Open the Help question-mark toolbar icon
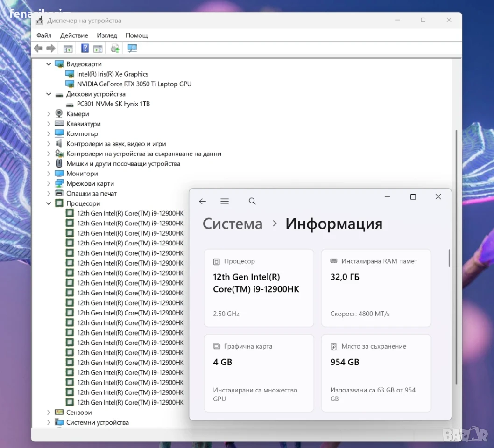The height and width of the screenshot is (448, 494). [85, 48]
